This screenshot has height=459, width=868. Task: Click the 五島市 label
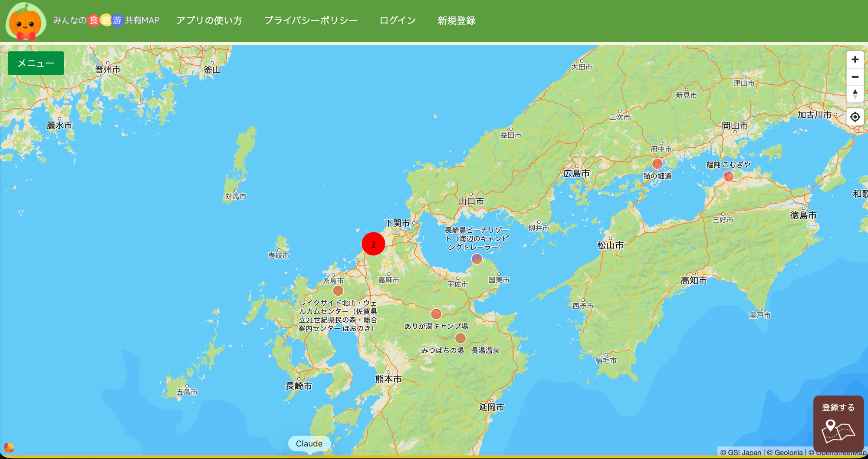coord(187,392)
